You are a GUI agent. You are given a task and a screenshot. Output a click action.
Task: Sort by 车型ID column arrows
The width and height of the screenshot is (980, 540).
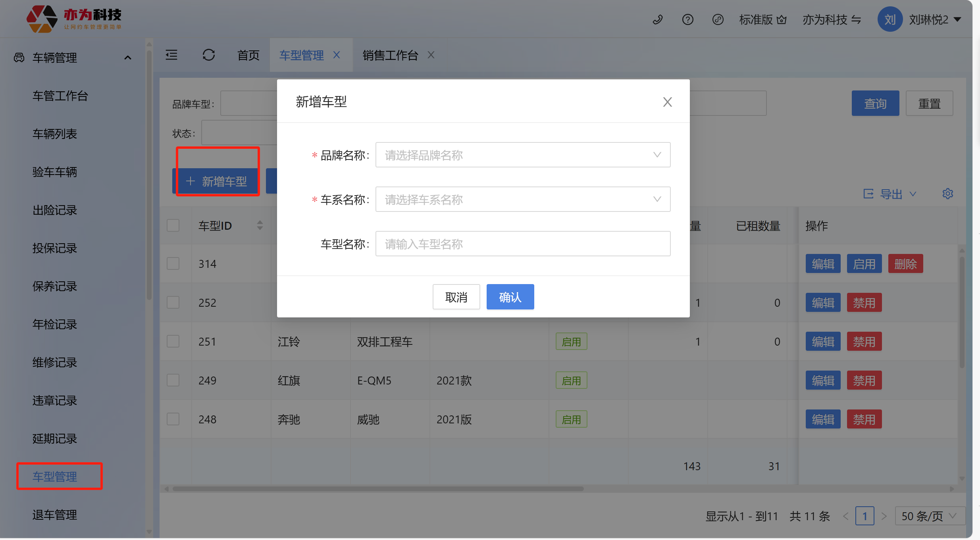pos(260,225)
